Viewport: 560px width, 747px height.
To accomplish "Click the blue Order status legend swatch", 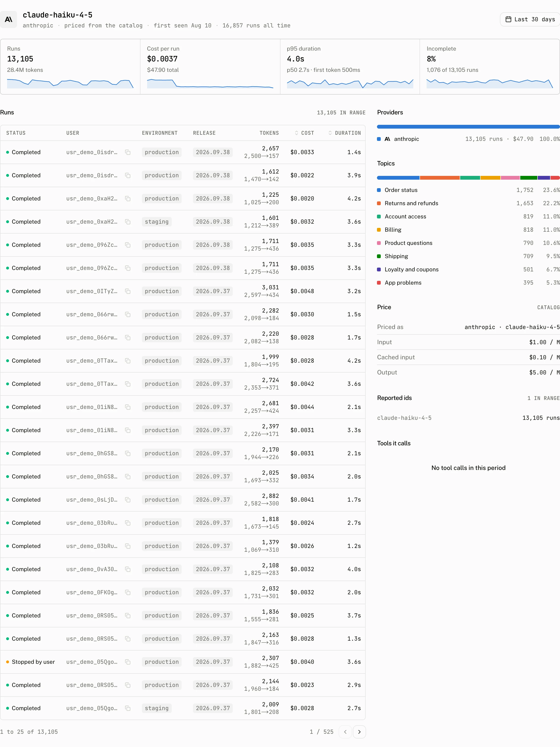I will pos(379,190).
